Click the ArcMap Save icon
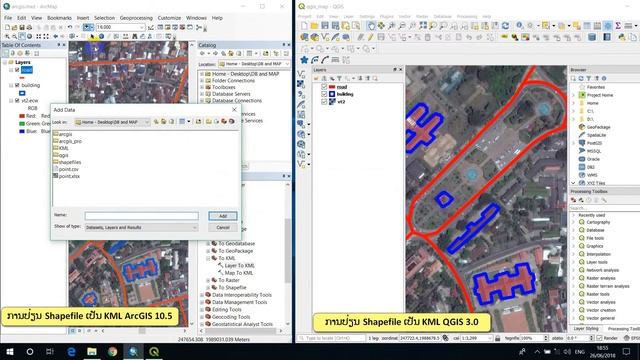The image size is (640, 360). tap(22, 27)
